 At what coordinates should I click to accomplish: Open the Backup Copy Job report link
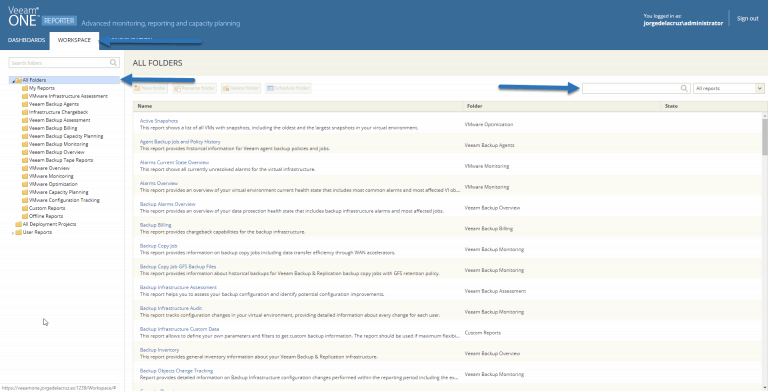click(158, 246)
